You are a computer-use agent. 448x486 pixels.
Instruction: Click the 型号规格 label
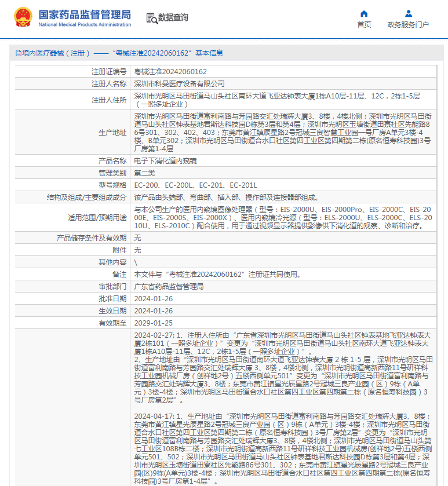click(x=112, y=185)
